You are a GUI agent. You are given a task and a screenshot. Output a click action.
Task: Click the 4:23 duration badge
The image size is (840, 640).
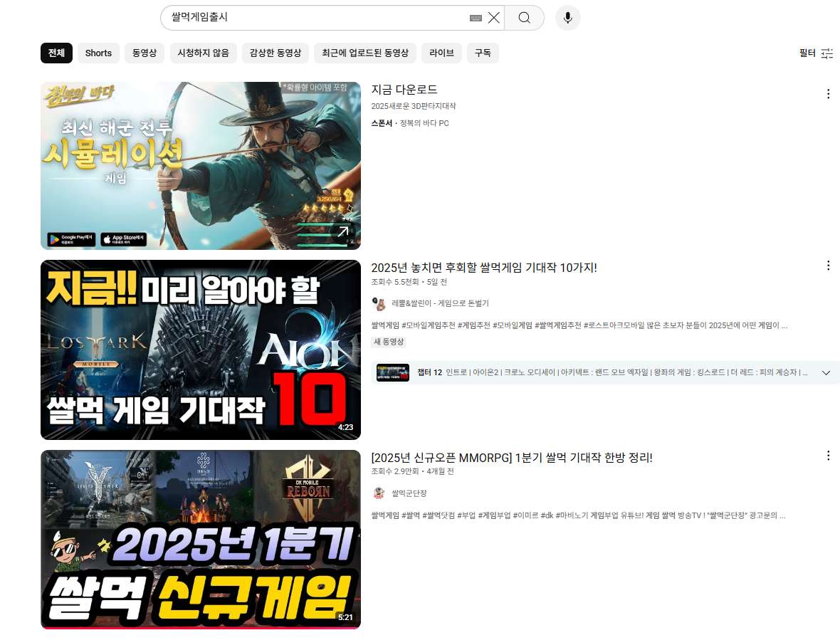pos(345,427)
